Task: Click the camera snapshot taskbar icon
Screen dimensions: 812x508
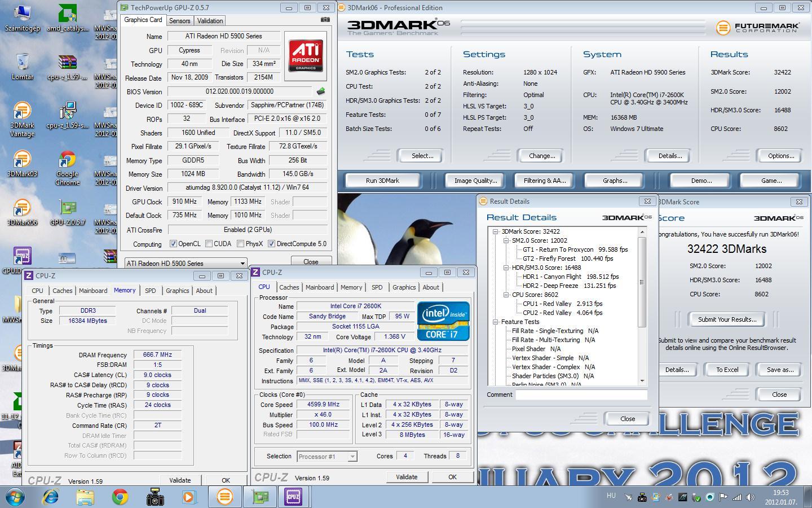Action: [155, 497]
